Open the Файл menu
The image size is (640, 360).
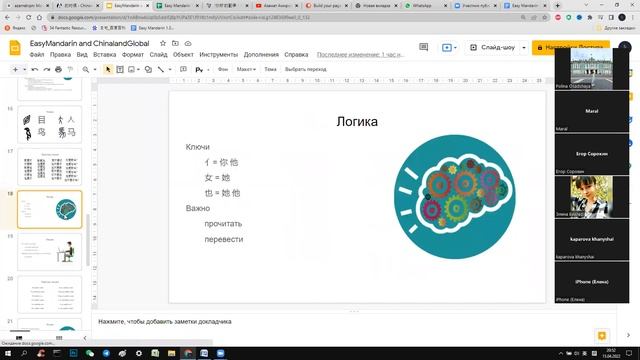coord(37,54)
